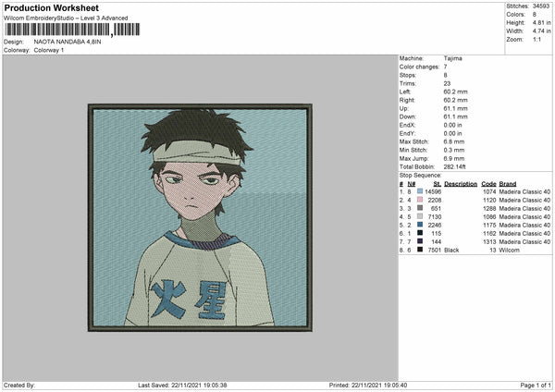Click the 'St.' column header

coord(438,184)
